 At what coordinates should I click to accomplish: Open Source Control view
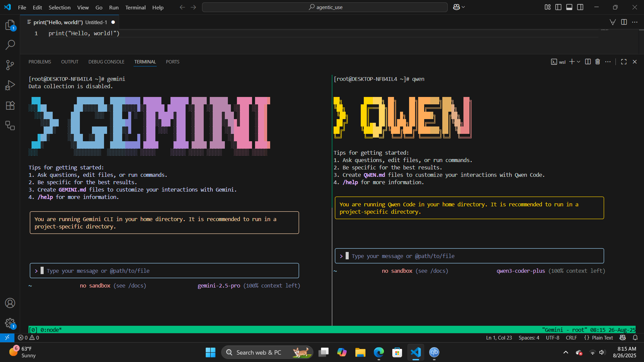tap(10, 65)
